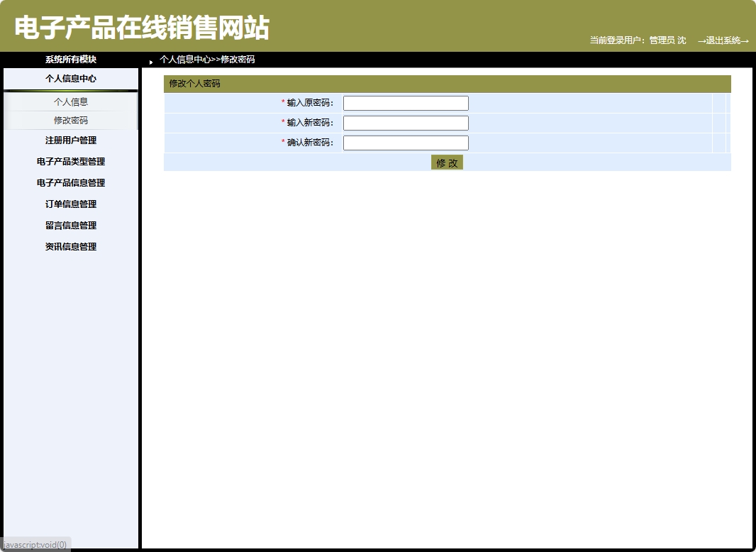Viewport: 756px width, 552px height.
Task: Open 资讯信息管理 module
Action: pos(71,246)
